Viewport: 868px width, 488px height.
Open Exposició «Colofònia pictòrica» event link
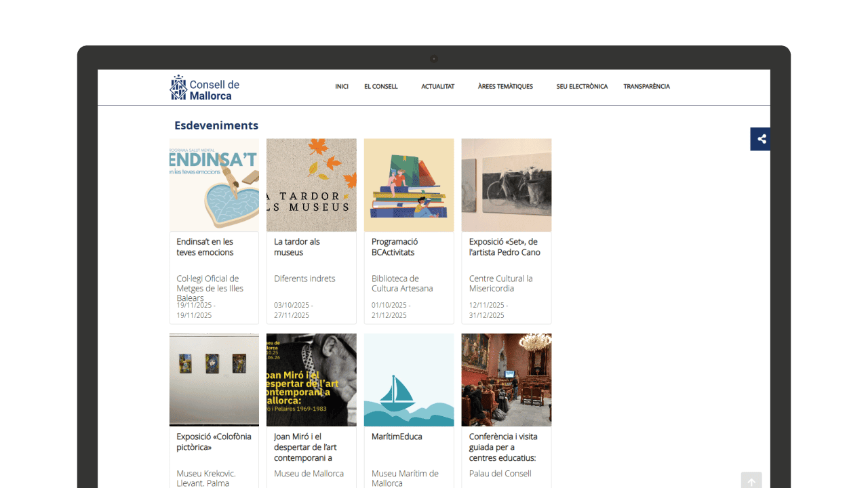(x=214, y=442)
